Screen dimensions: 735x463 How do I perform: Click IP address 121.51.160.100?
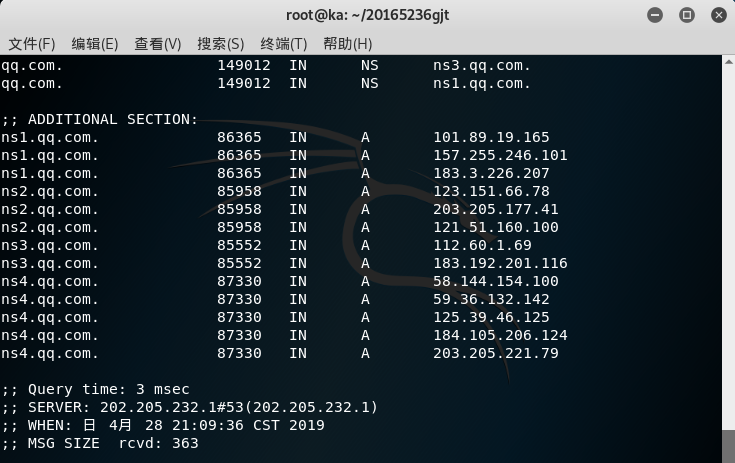click(495, 227)
